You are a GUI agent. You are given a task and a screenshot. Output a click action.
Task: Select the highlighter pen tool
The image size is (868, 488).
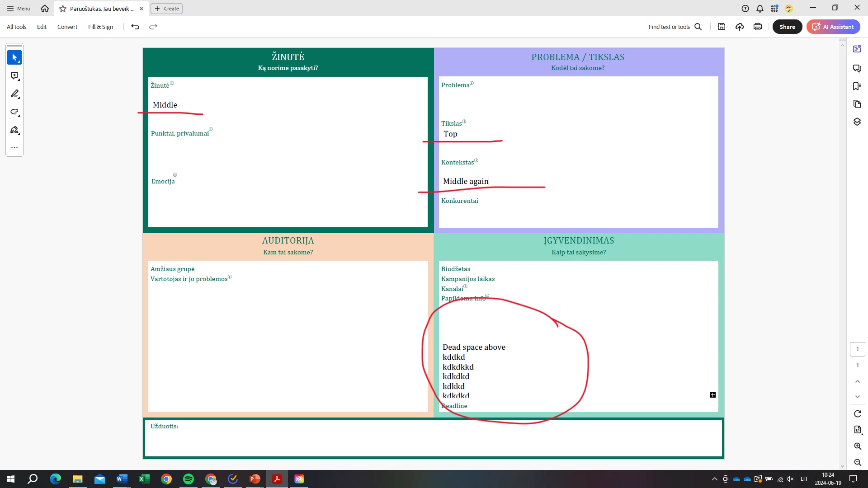pos(14,94)
